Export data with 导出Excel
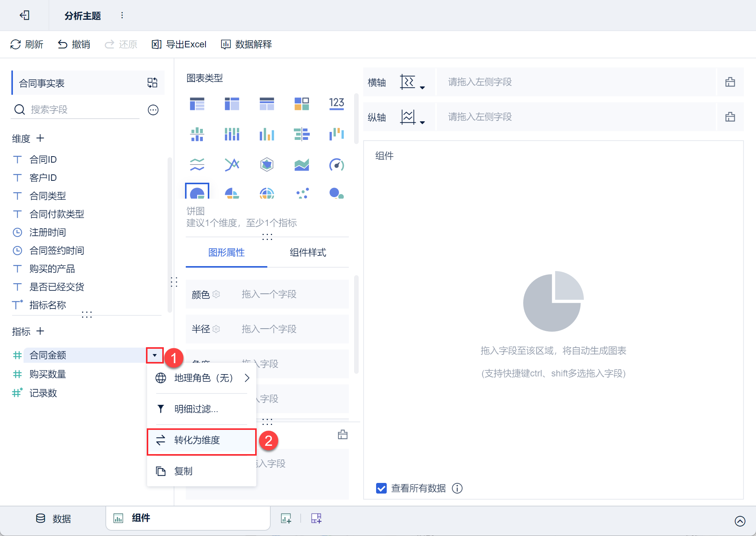This screenshot has width=756, height=536. pos(179,44)
